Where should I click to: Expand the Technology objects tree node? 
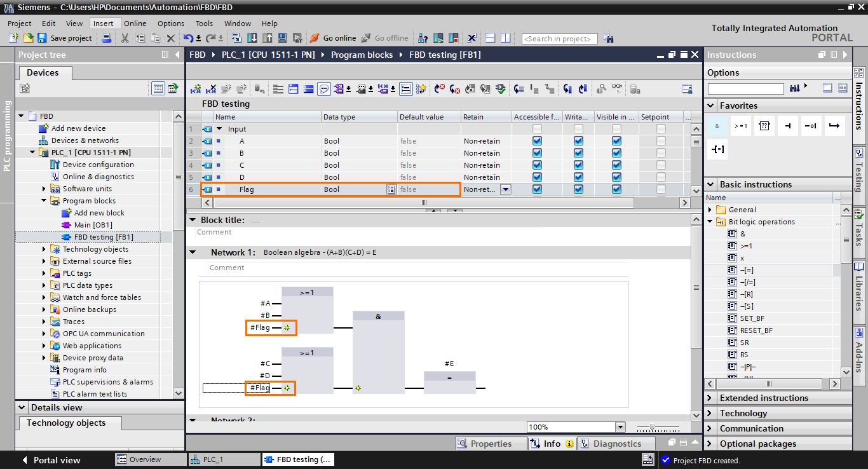click(x=44, y=249)
